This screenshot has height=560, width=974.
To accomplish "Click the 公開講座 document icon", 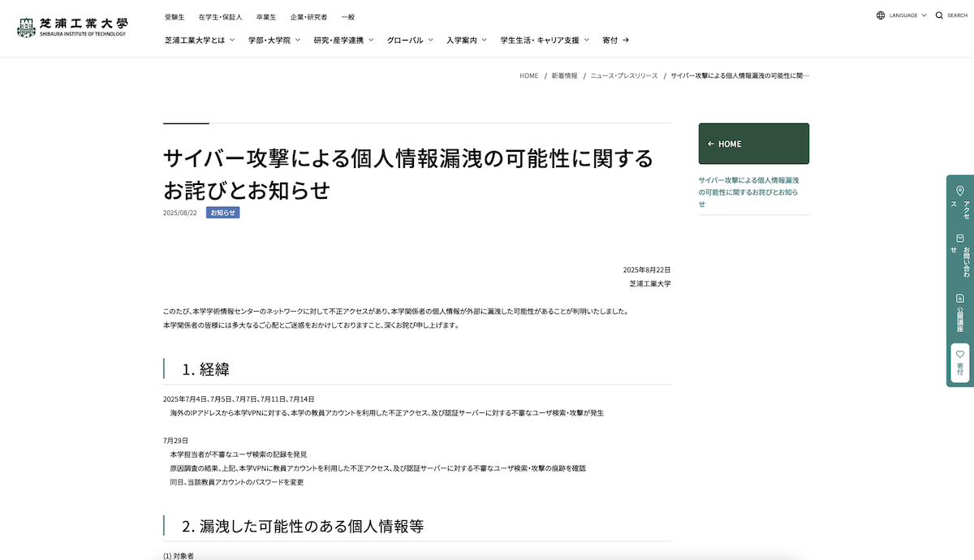I will 960,298.
